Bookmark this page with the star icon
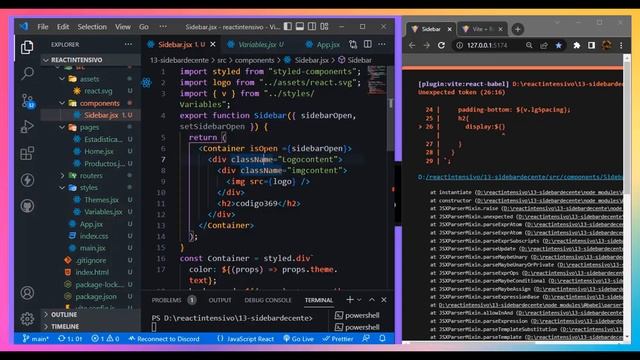 point(559,45)
